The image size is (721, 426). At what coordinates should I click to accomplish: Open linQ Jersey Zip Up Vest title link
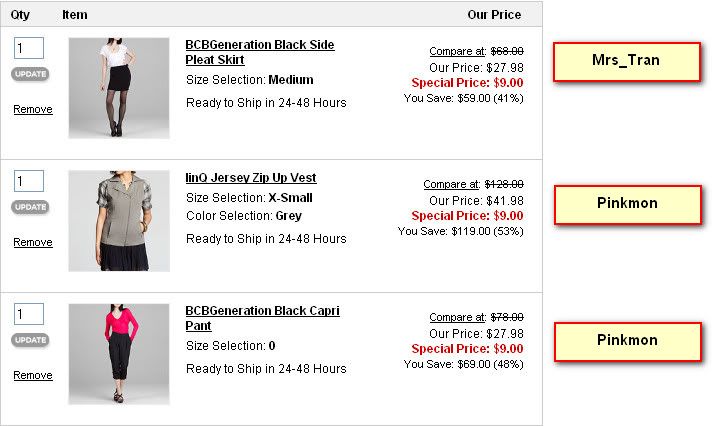(x=251, y=178)
